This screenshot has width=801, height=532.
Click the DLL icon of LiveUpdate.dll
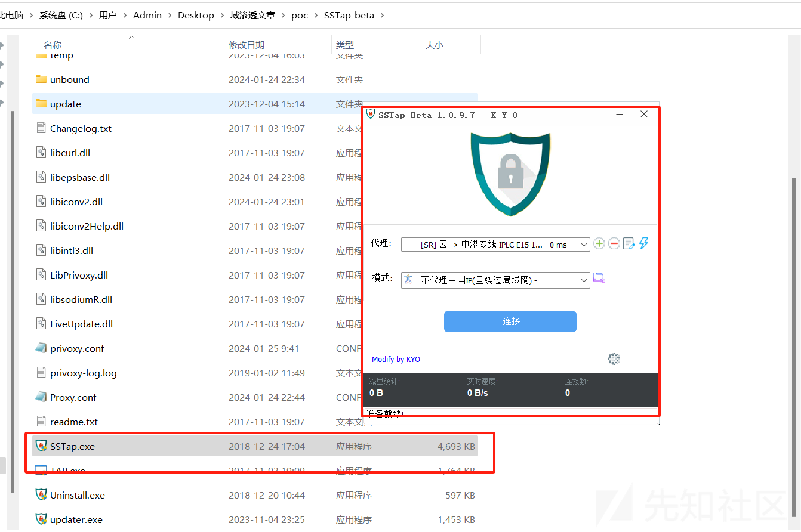[x=41, y=324]
